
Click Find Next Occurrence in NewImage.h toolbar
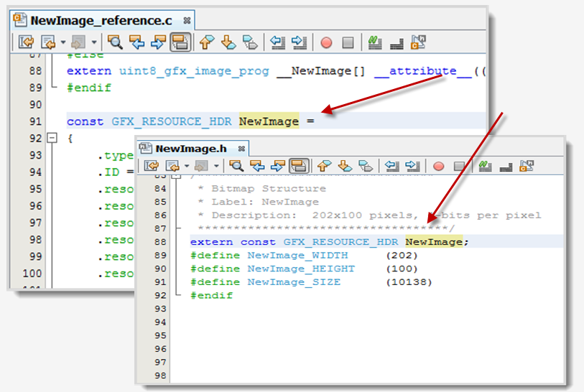coord(277,166)
